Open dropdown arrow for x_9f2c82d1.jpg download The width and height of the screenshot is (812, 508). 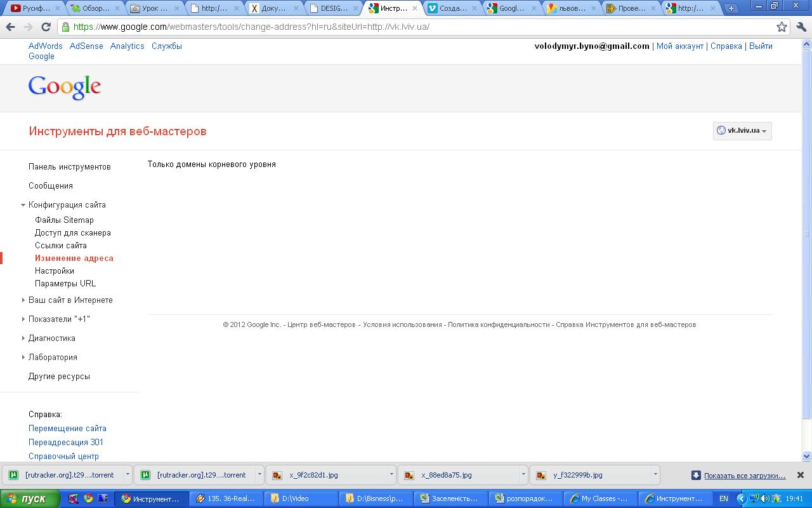point(391,474)
